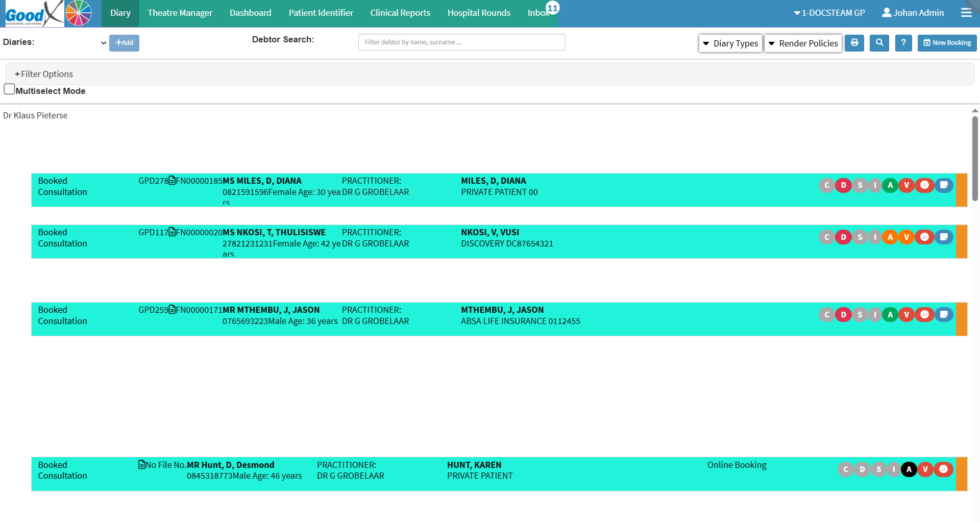
Task: Click Inbox notification badge showing 11
Action: pyautogui.click(x=553, y=8)
